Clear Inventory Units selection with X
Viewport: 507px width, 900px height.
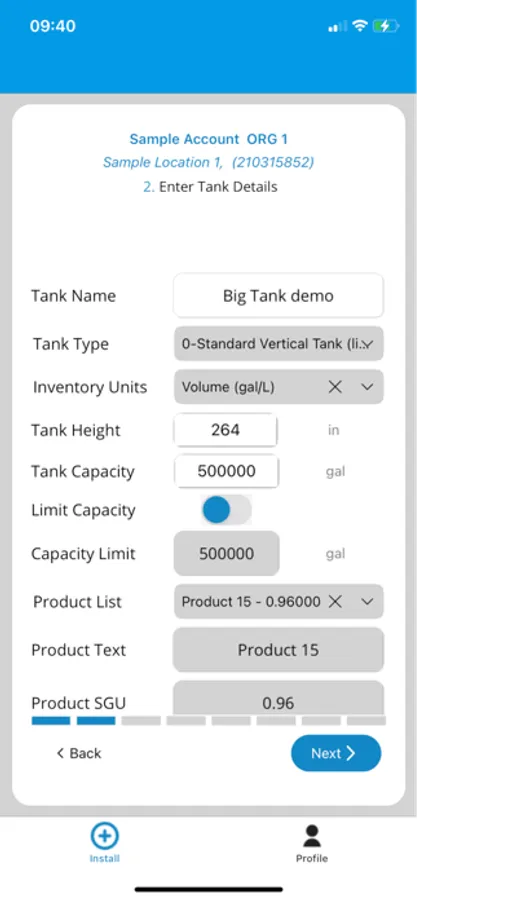pos(335,387)
